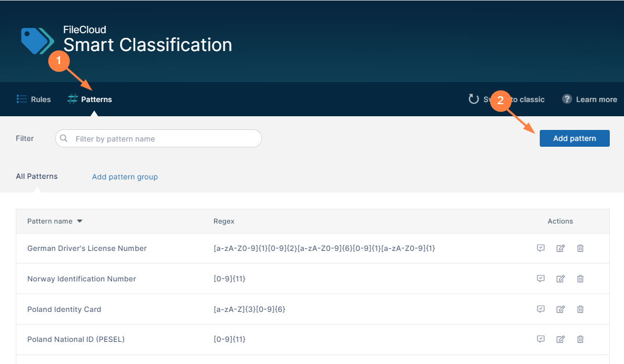
Task: Select the All Patterns tab
Action: click(x=37, y=176)
